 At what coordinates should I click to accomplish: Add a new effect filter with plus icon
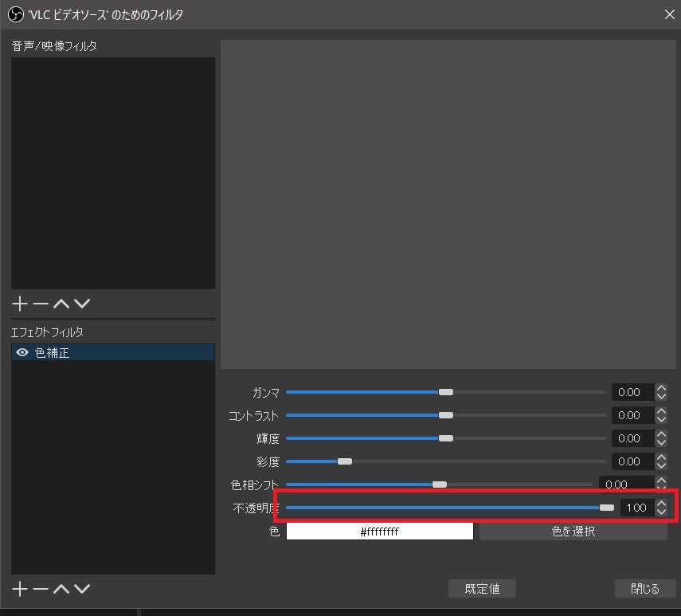[20, 589]
